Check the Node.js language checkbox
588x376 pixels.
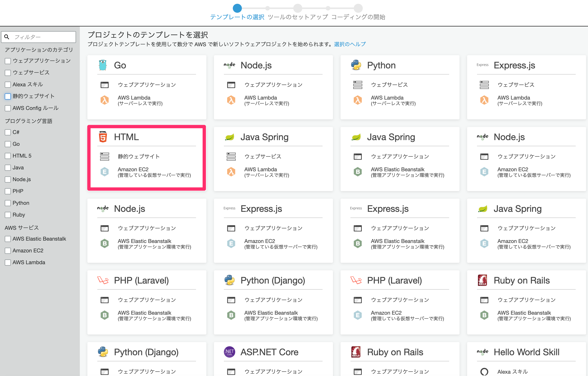pos(8,180)
